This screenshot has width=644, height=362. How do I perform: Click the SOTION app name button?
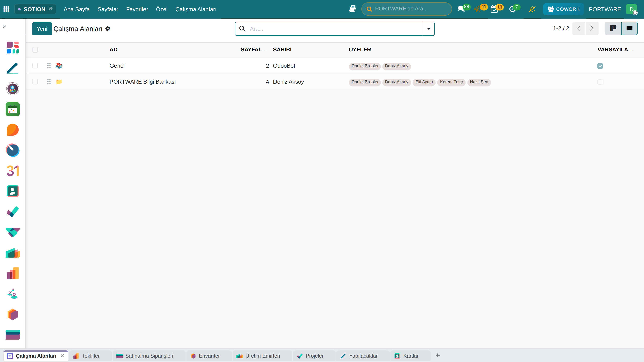[x=35, y=9]
